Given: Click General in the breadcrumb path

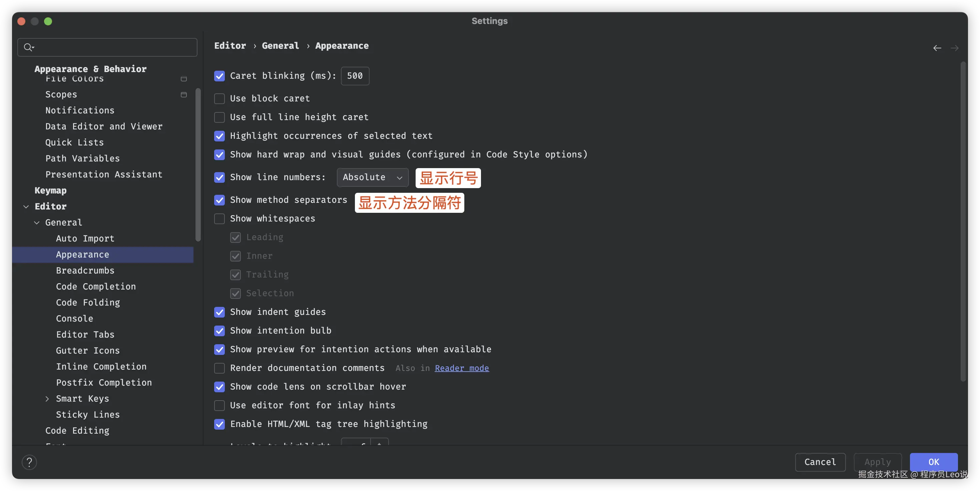Looking at the screenshot, I should pyautogui.click(x=280, y=46).
